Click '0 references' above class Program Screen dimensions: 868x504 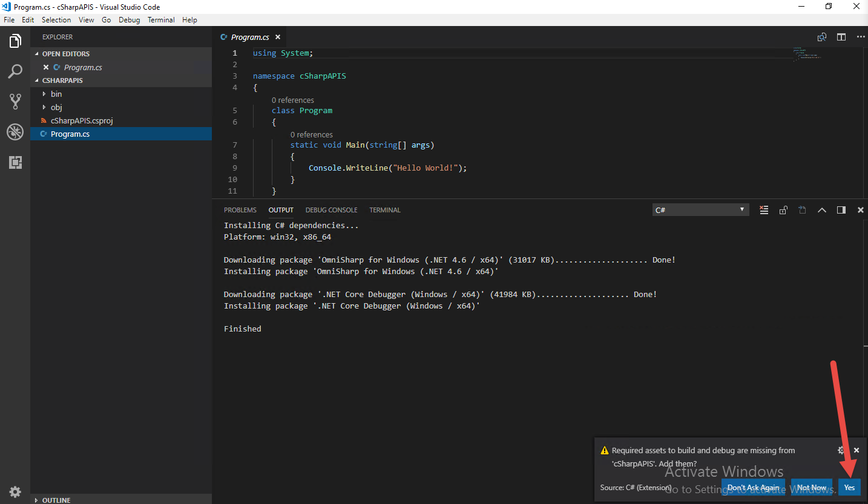(293, 100)
